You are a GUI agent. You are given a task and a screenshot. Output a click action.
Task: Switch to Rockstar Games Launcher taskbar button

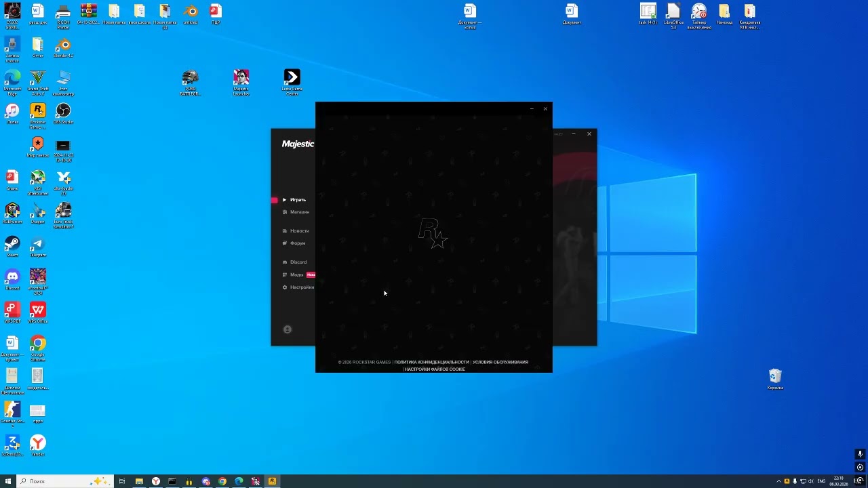click(x=272, y=481)
